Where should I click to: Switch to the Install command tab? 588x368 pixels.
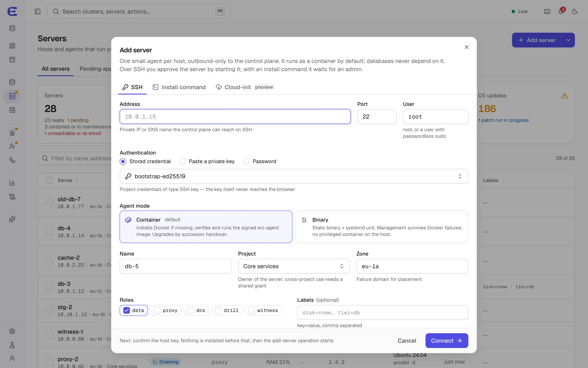[179, 87]
